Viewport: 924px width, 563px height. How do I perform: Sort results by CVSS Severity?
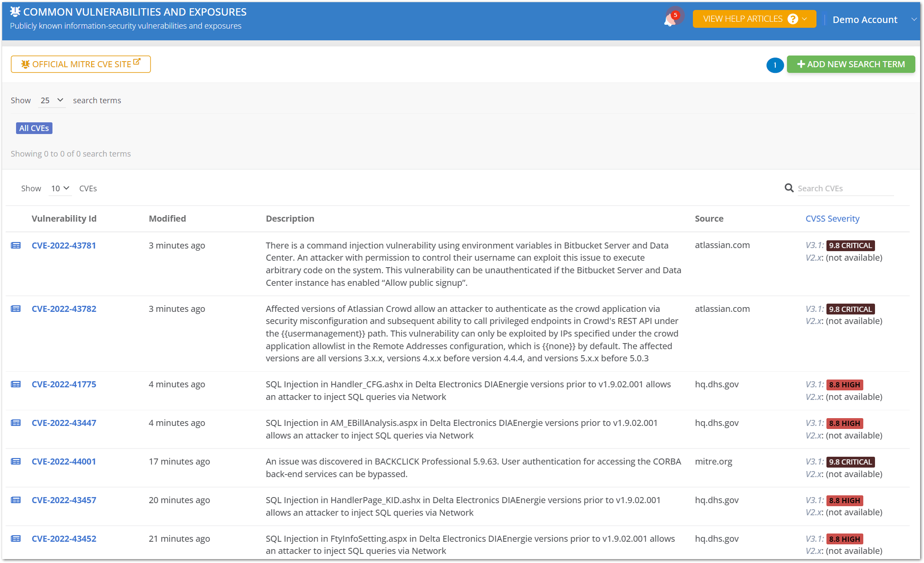coord(833,218)
